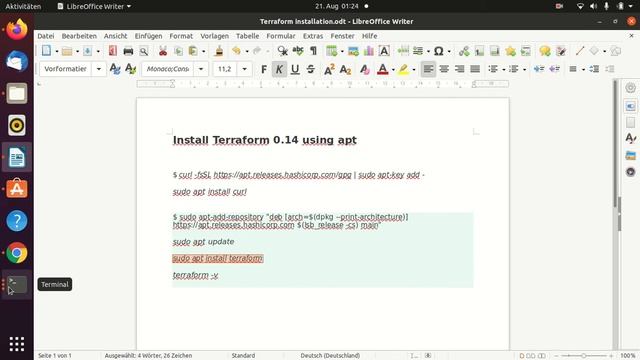The width and height of the screenshot is (640, 360).
Task: Expand highlighting color dropdown arrow
Action: click(413, 69)
